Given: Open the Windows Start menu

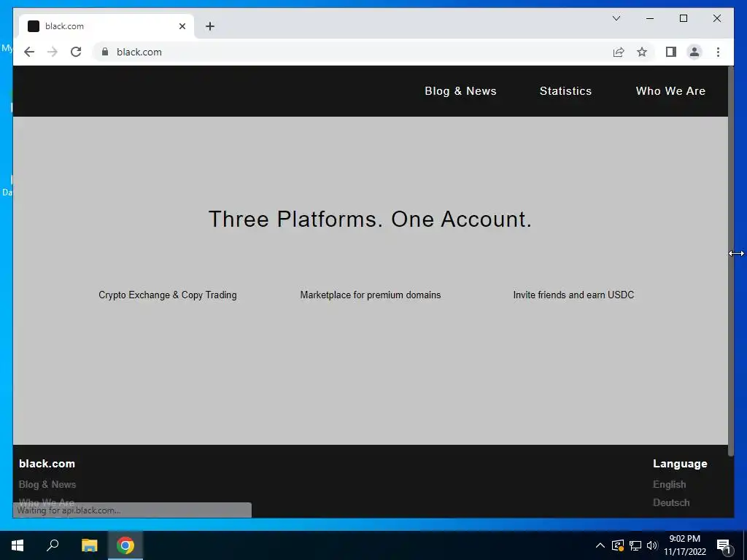Looking at the screenshot, I should pos(18,545).
